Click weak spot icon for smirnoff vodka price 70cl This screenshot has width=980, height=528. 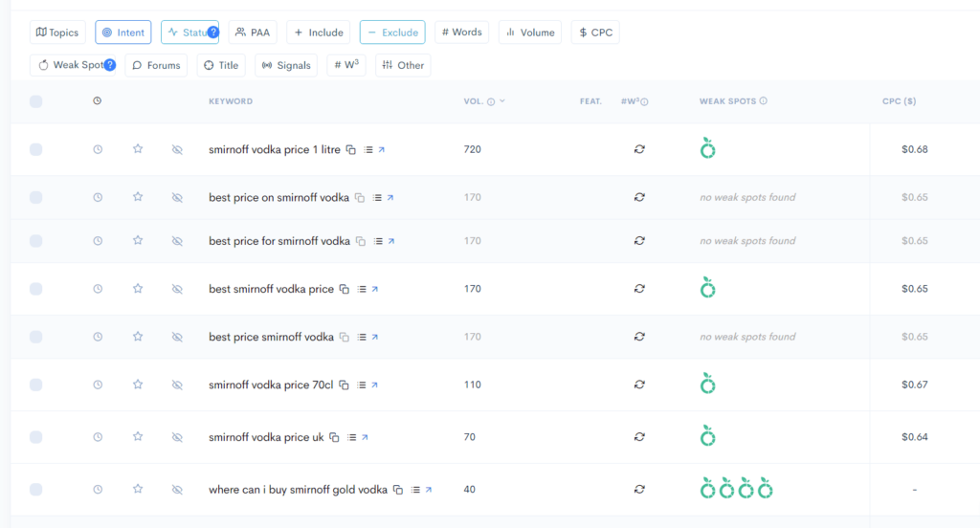pos(707,384)
